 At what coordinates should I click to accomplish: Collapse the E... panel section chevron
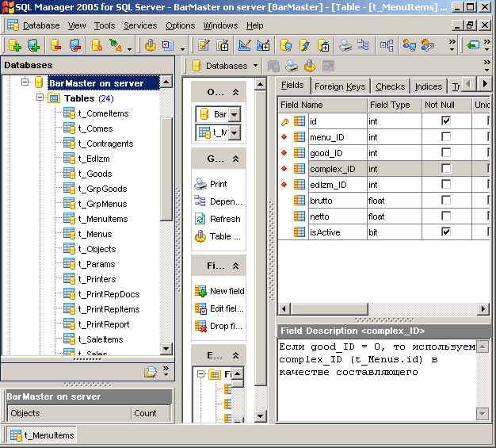235,355
